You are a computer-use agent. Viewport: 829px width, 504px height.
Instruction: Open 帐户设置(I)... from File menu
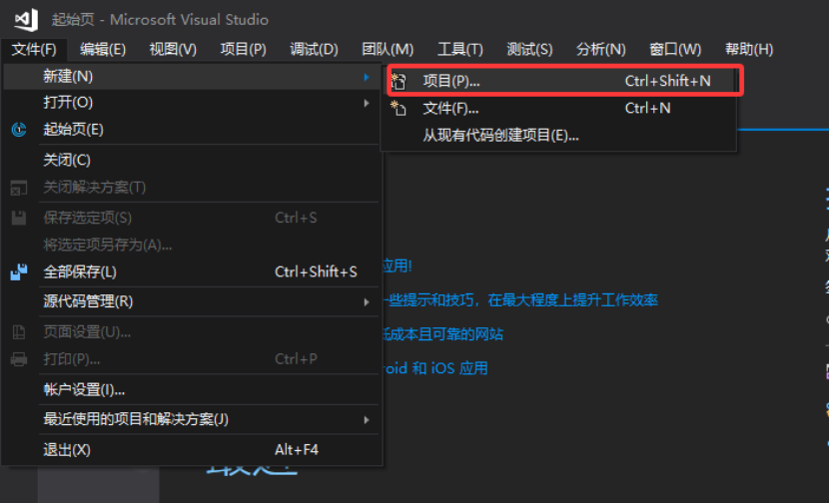click(192, 390)
